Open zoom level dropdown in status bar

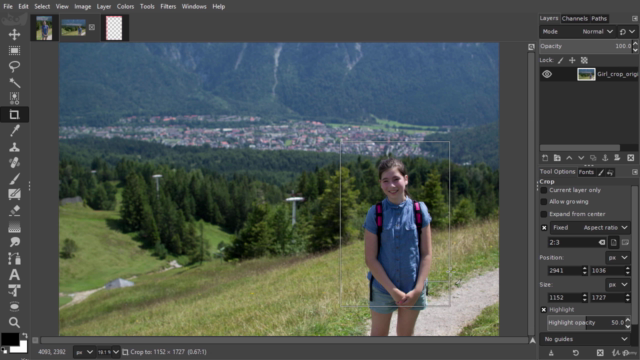pyautogui.click(x=108, y=352)
